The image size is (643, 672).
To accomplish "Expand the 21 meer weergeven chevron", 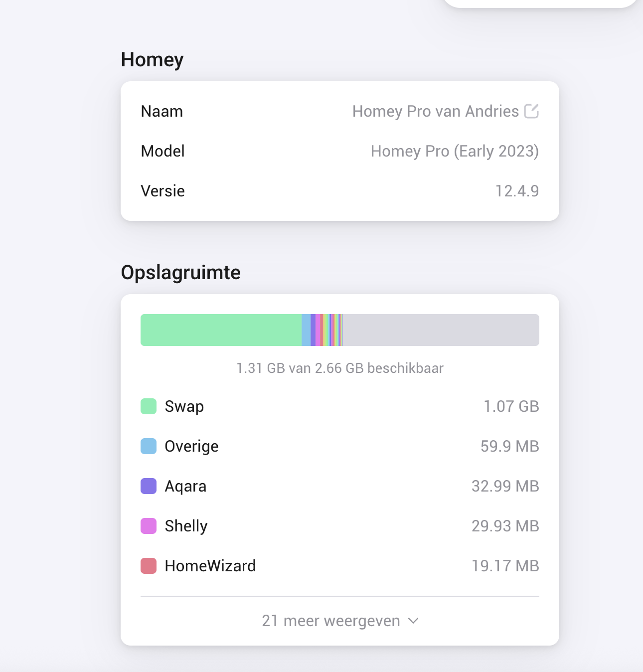I will click(413, 621).
